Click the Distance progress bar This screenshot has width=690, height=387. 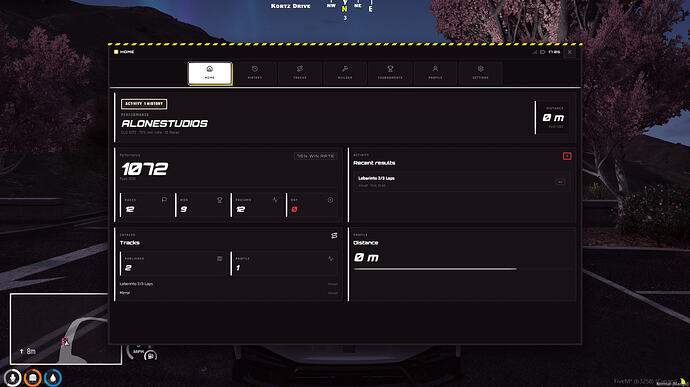(435, 269)
